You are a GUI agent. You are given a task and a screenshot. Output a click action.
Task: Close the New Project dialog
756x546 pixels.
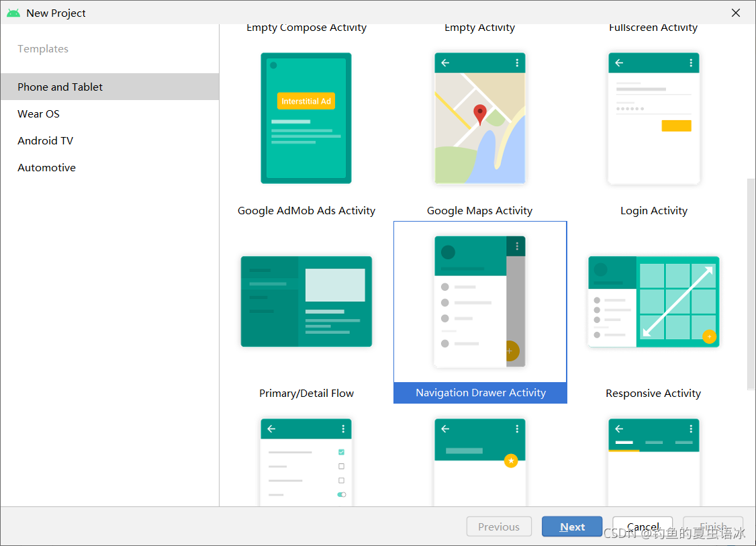pyautogui.click(x=736, y=13)
